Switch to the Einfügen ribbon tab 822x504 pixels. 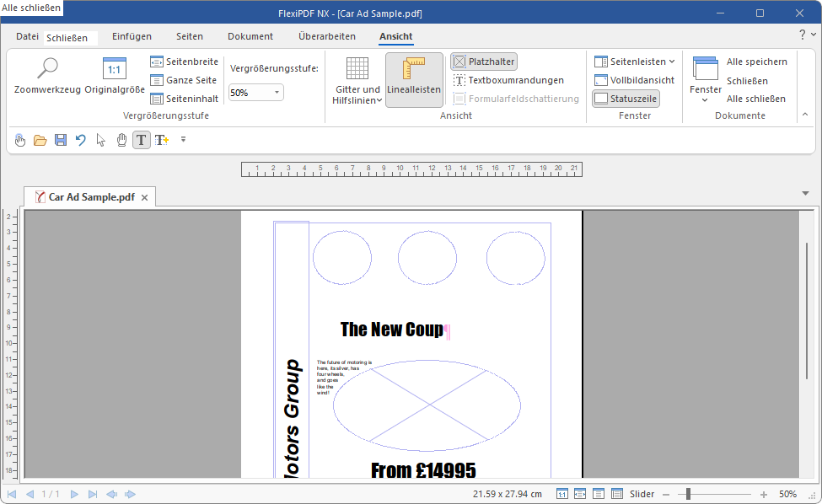[x=132, y=36]
